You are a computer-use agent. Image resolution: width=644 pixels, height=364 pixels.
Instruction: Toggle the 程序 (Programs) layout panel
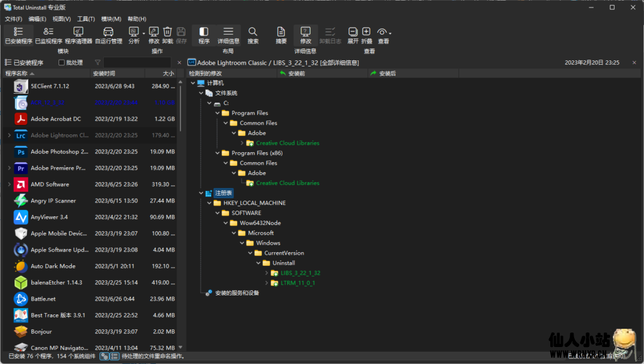[x=204, y=35]
